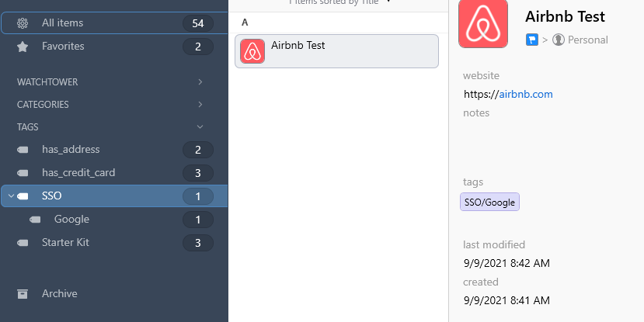
Task: Click the Starter Kit tag icon
Action: (x=23, y=243)
